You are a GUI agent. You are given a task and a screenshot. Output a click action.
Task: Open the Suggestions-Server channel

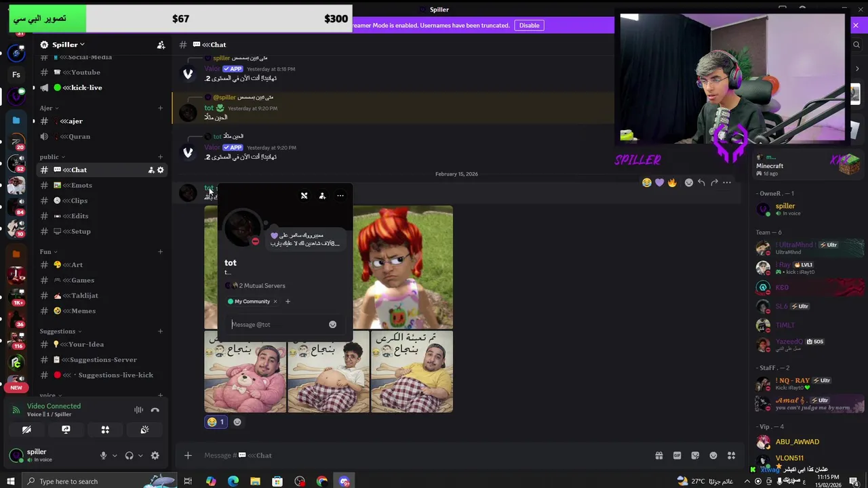pos(102,360)
